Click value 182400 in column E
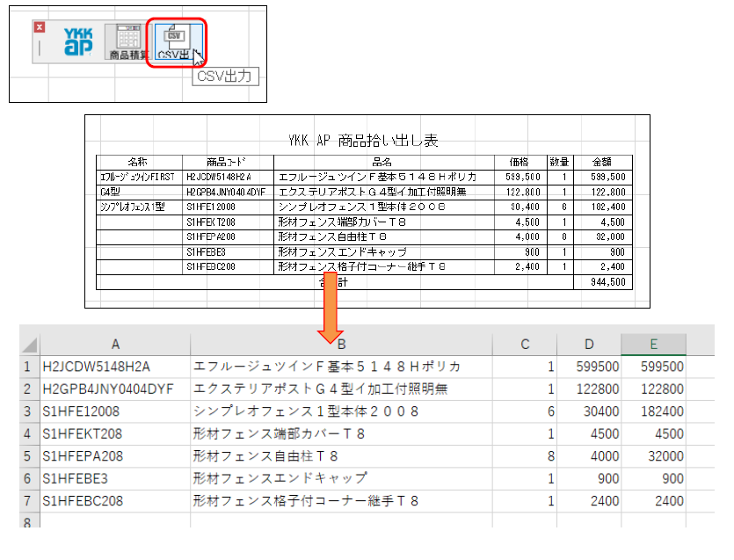 click(653, 411)
